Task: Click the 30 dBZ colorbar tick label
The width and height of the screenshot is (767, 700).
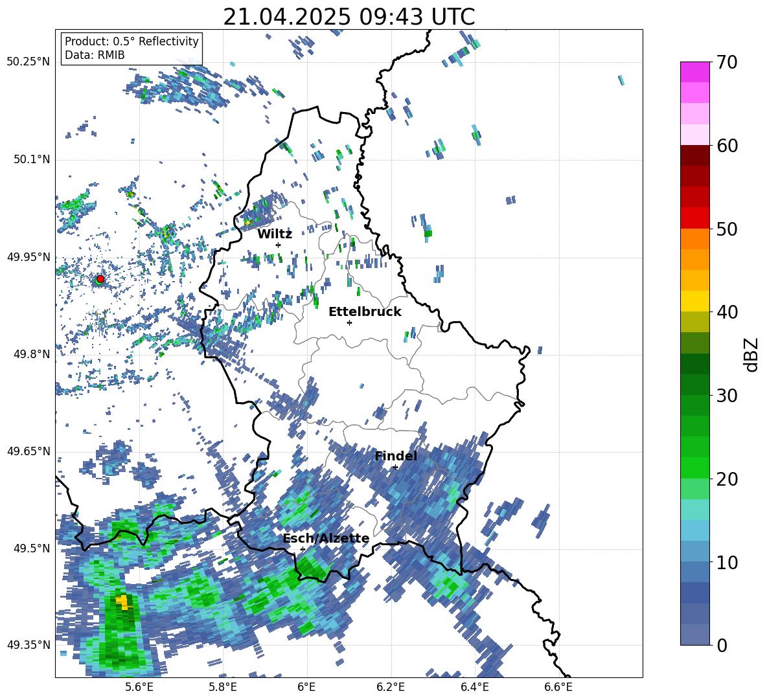Action: click(x=727, y=395)
